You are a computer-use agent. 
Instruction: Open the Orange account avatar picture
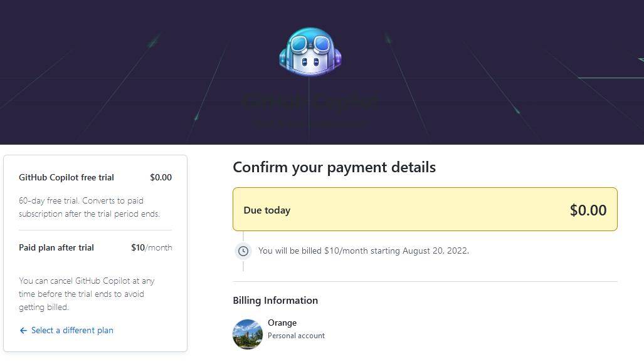248,334
